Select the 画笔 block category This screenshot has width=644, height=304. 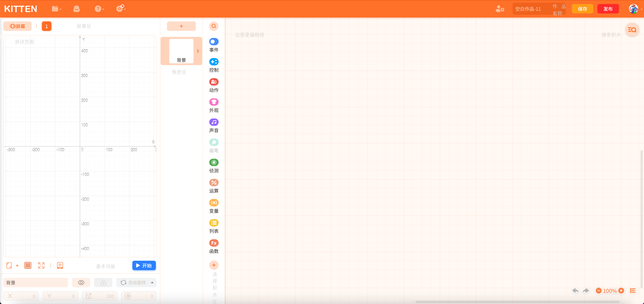click(214, 146)
